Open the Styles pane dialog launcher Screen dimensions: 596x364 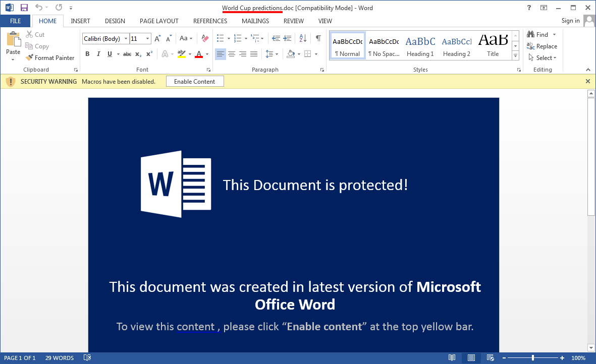(519, 70)
